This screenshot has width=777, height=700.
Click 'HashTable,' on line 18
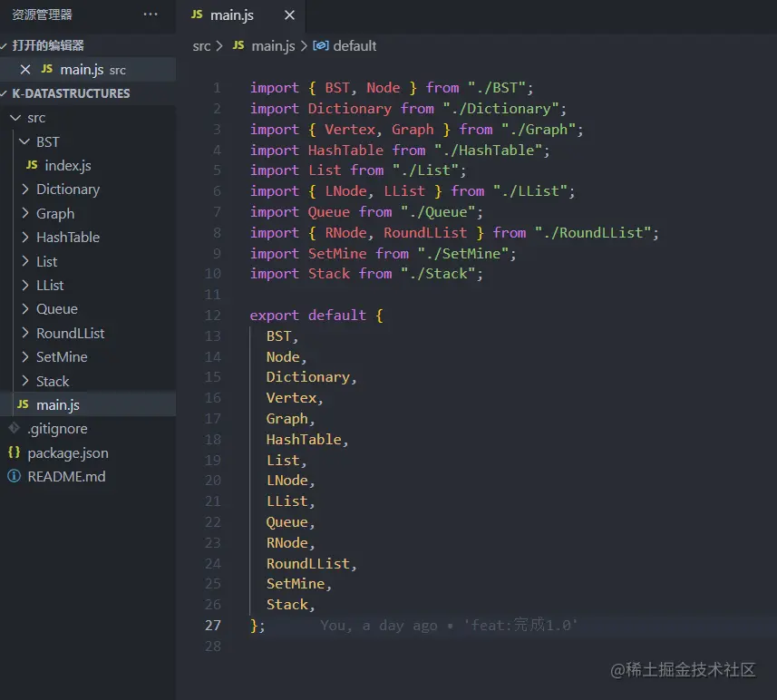[x=307, y=439]
